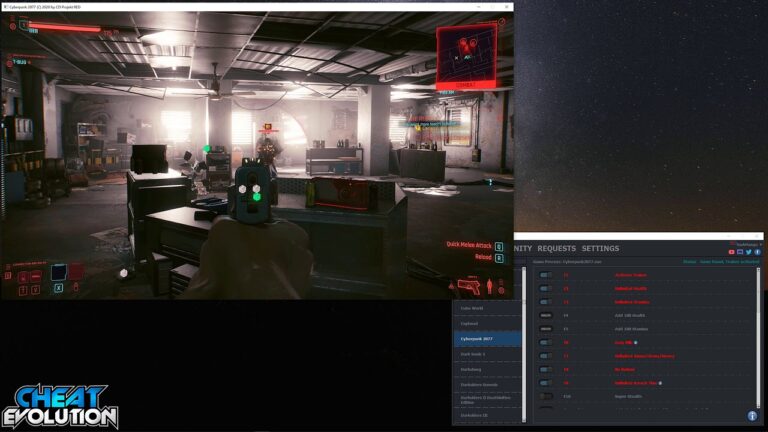Click the red player health bar in HUD
Image resolution: width=768 pixels, height=432 pixels.
tap(65, 29)
